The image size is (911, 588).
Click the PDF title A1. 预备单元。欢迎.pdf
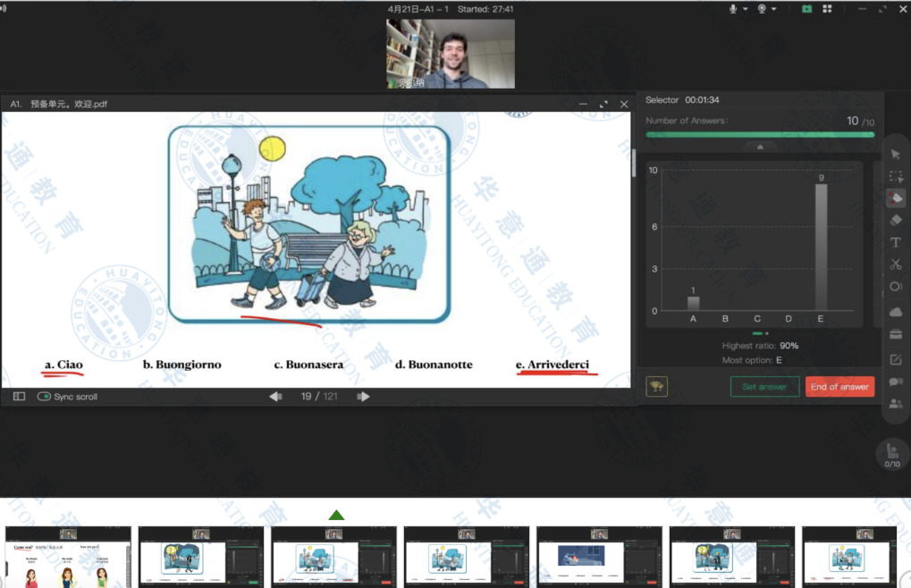pyautogui.click(x=59, y=104)
